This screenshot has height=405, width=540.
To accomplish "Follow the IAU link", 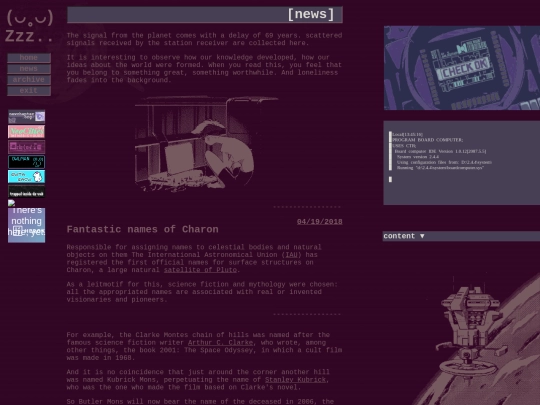I will [291, 255].
